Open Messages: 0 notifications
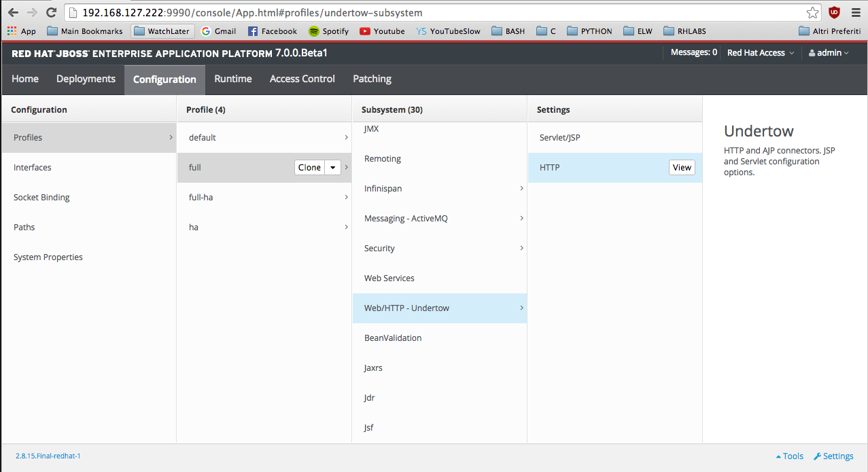Image resolution: width=868 pixels, height=472 pixels. tap(693, 52)
